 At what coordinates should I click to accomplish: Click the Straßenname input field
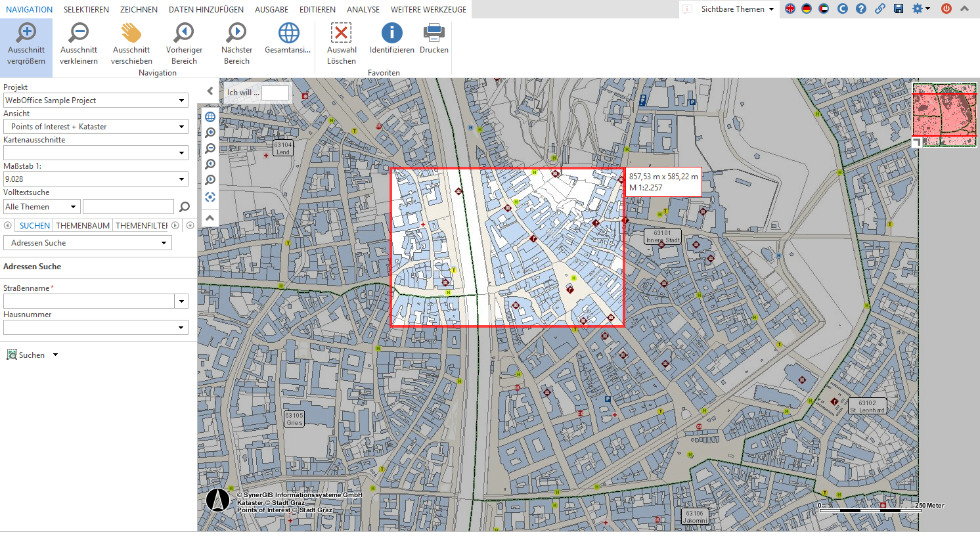(89, 301)
